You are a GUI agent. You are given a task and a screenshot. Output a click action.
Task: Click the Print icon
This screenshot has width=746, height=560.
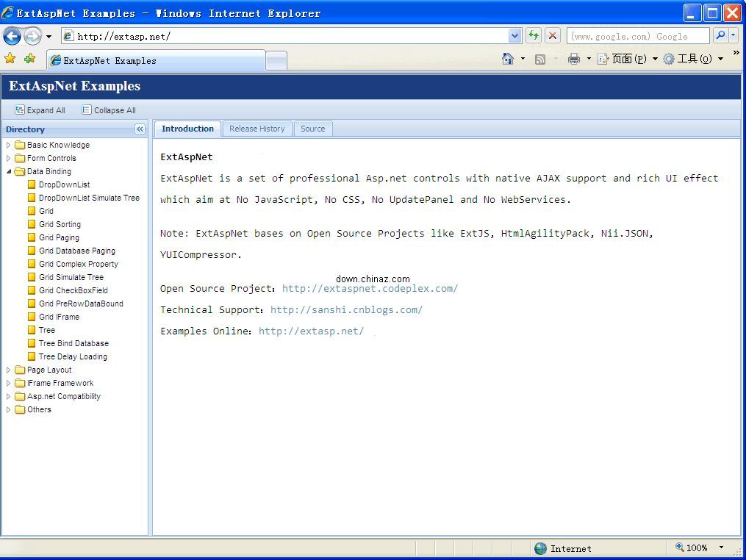point(574,59)
